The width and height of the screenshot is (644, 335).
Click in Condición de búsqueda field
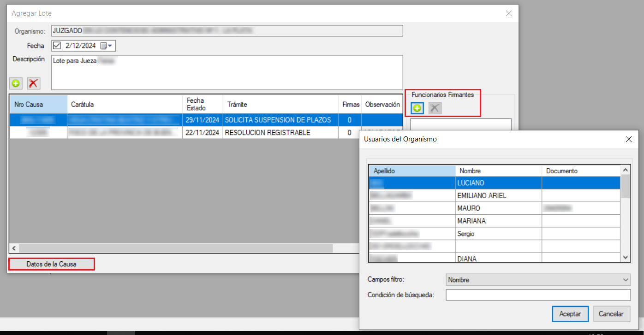click(538, 295)
